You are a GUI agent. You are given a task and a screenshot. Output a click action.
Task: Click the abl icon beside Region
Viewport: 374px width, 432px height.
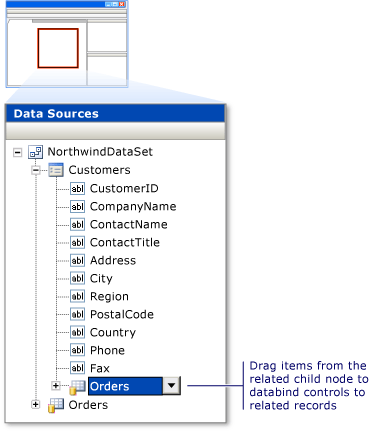(x=77, y=297)
